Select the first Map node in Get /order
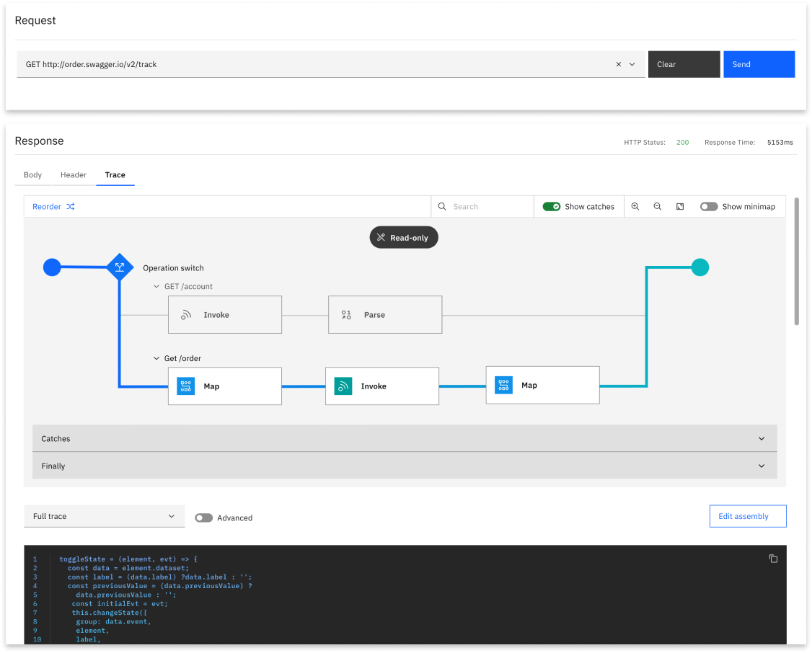This screenshot has height=653, width=812. click(x=225, y=386)
